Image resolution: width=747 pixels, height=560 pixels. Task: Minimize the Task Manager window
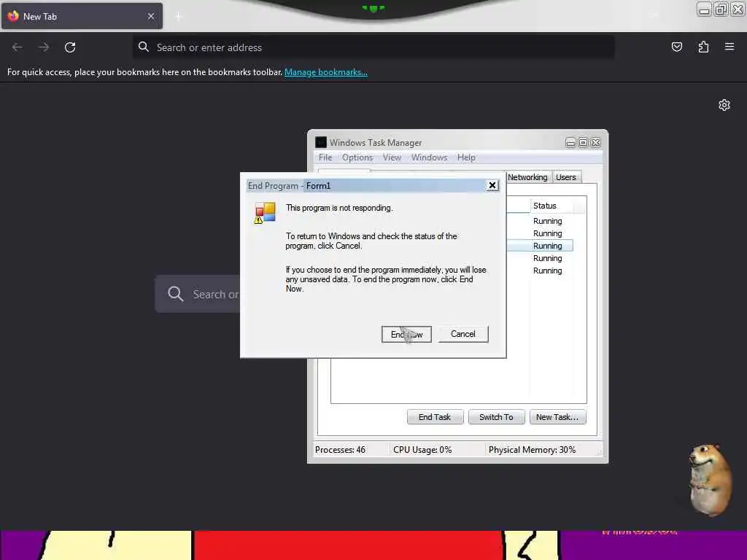point(570,142)
